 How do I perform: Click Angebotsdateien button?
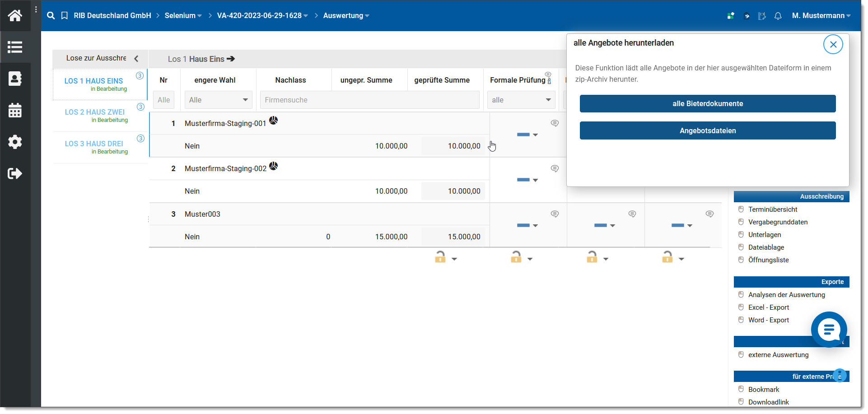point(708,130)
